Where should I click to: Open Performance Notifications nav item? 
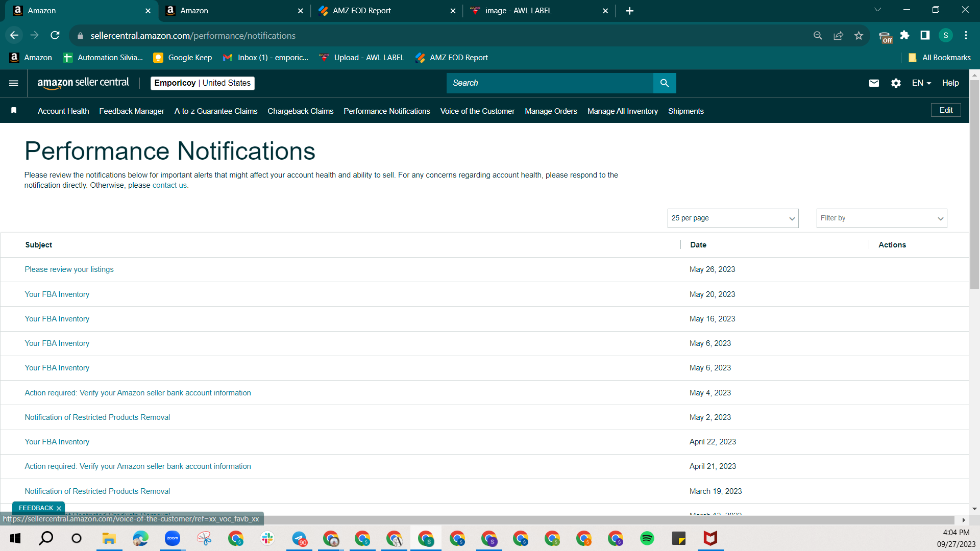tap(387, 111)
